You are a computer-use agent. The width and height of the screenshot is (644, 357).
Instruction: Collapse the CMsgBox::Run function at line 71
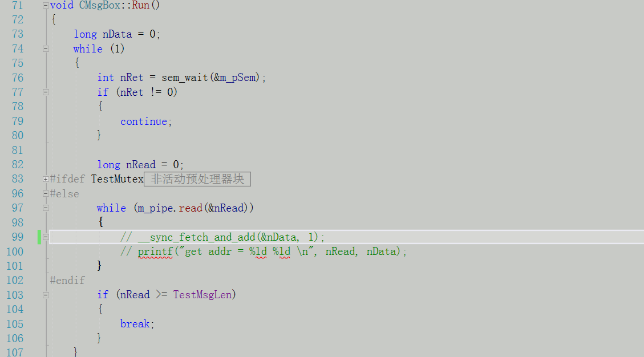click(46, 6)
